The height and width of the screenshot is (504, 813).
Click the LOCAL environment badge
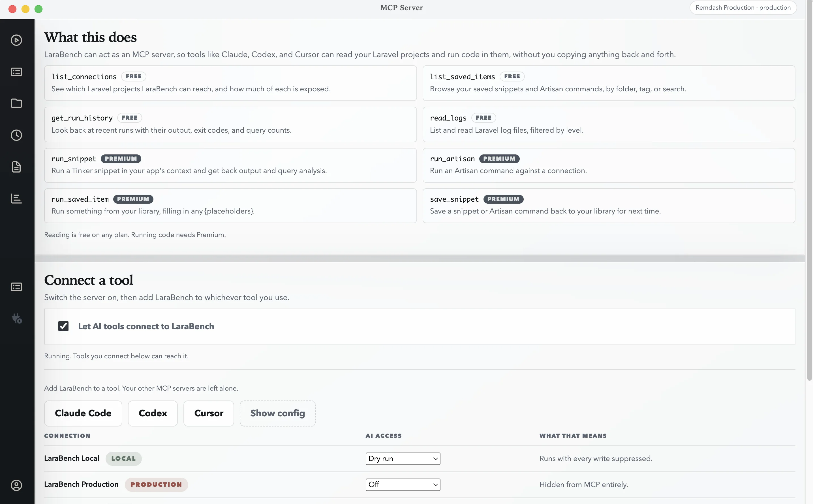point(123,459)
